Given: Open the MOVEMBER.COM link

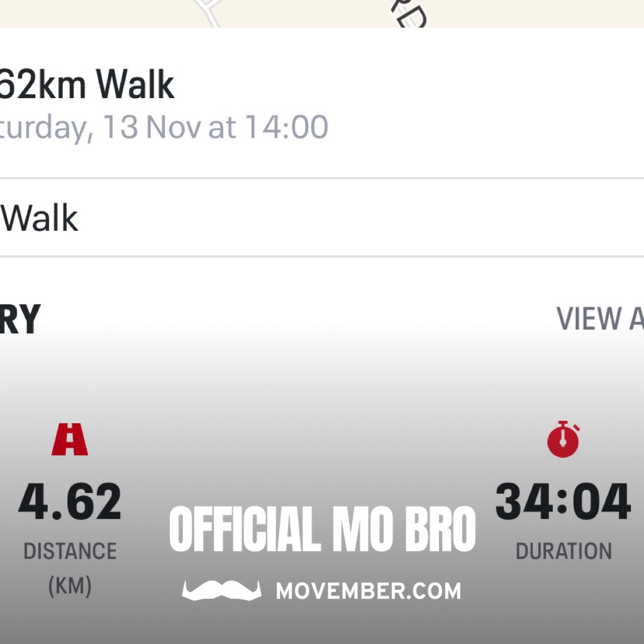Looking at the screenshot, I should click(368, 591).
